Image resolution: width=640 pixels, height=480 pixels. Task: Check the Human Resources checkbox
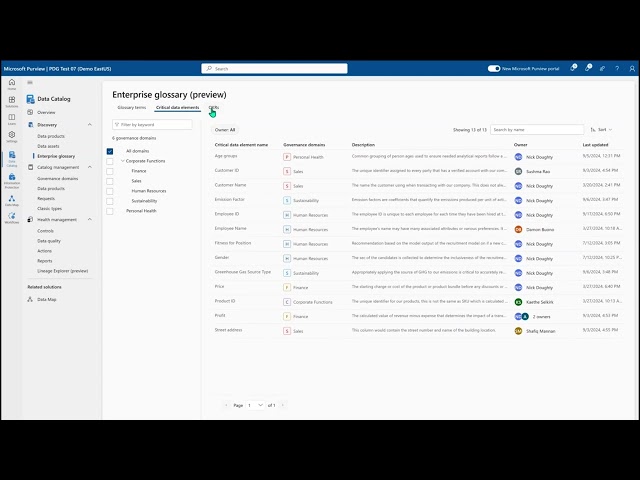coord(110,191)
